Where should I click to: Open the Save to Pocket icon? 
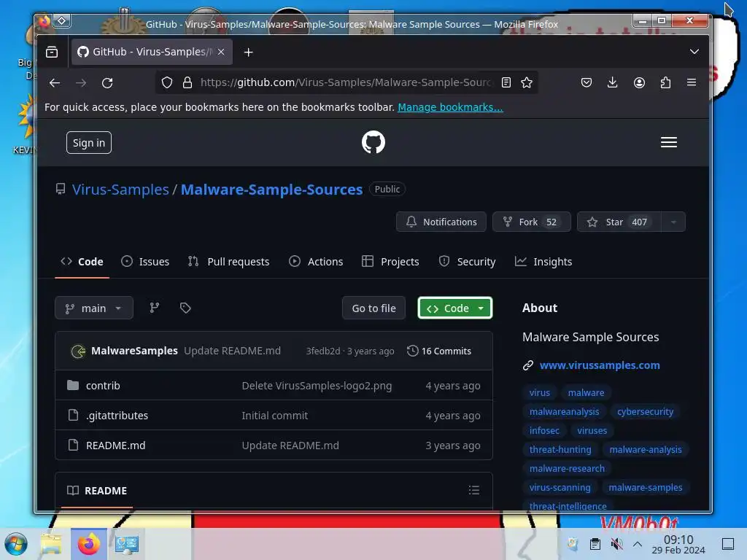587,83
